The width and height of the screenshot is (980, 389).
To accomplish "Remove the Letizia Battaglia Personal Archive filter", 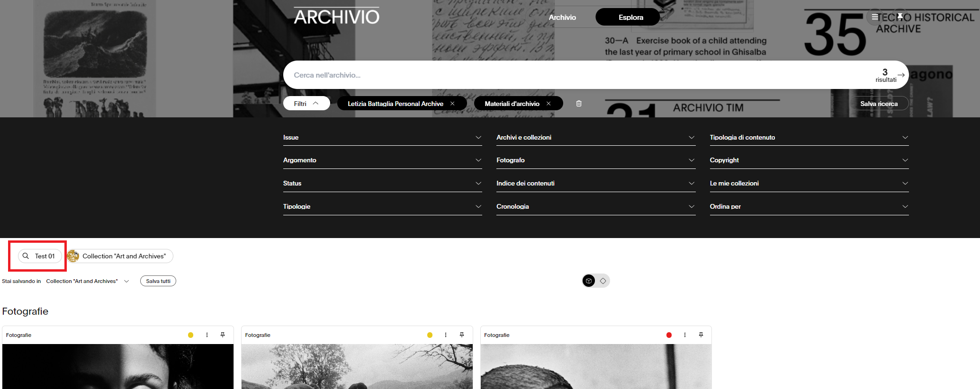I will pyautogui.click(x=452, y=104).
